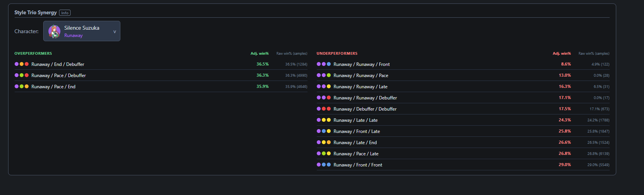Screen dimensions: 644x195
Task: Select the Runaway / Pace / Late row
Action: 463,154
